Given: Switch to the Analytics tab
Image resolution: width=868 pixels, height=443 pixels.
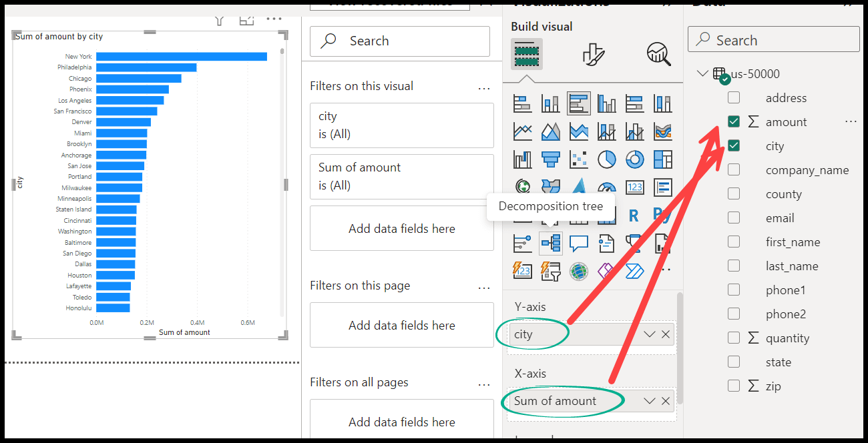Looking at the screenshot, I should pyautogui.click(x=658, y=54).
